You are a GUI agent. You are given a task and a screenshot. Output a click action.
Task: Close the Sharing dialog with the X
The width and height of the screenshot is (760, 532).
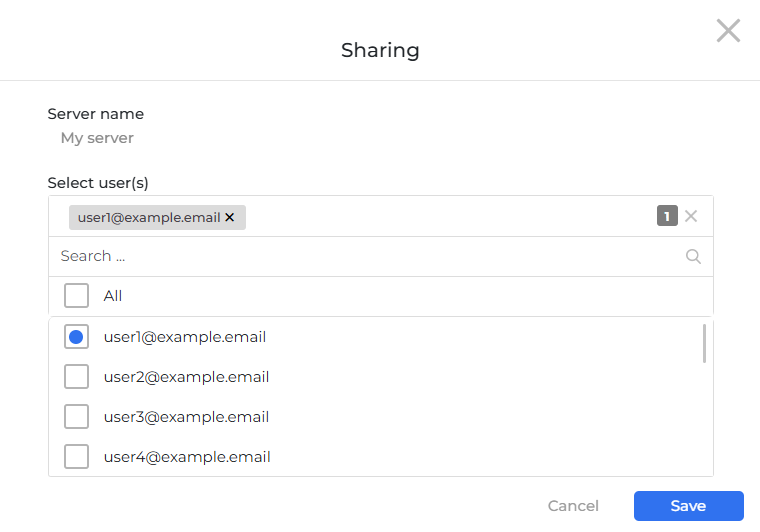pyautogui.click(x=728, y=31)
